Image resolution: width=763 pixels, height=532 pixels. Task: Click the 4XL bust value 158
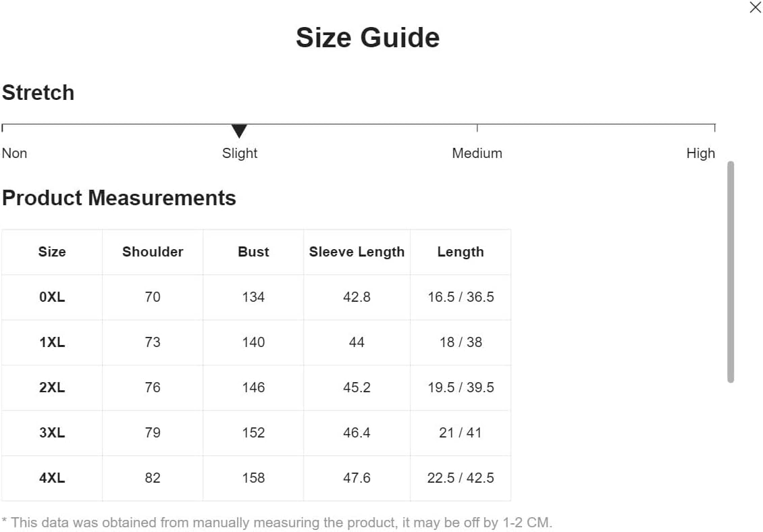[x=253, y=478]
